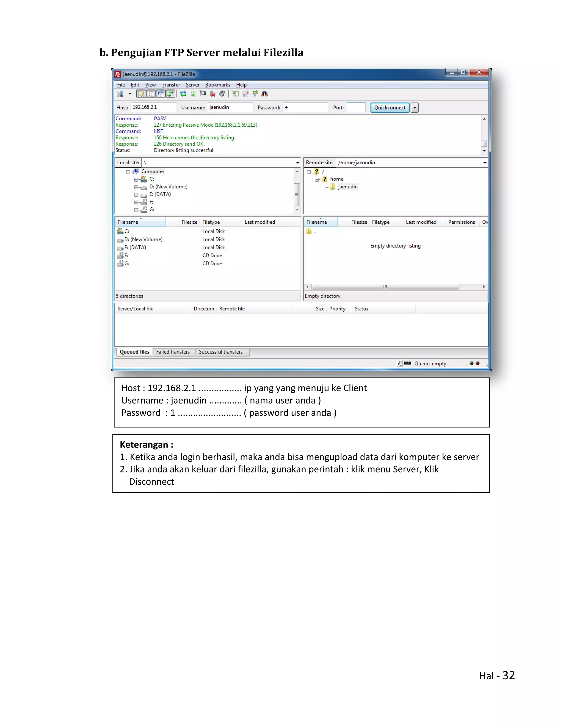Expand the F: drive tree node

point(136,202)
